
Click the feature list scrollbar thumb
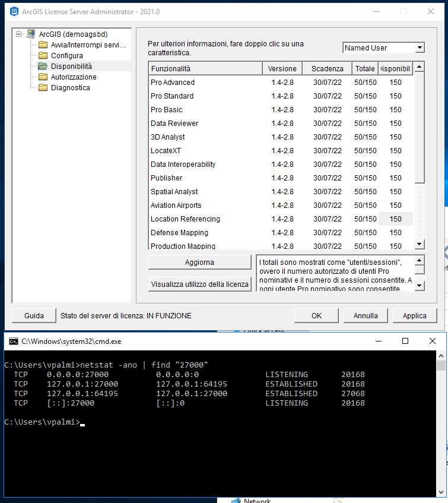point(419,128)
